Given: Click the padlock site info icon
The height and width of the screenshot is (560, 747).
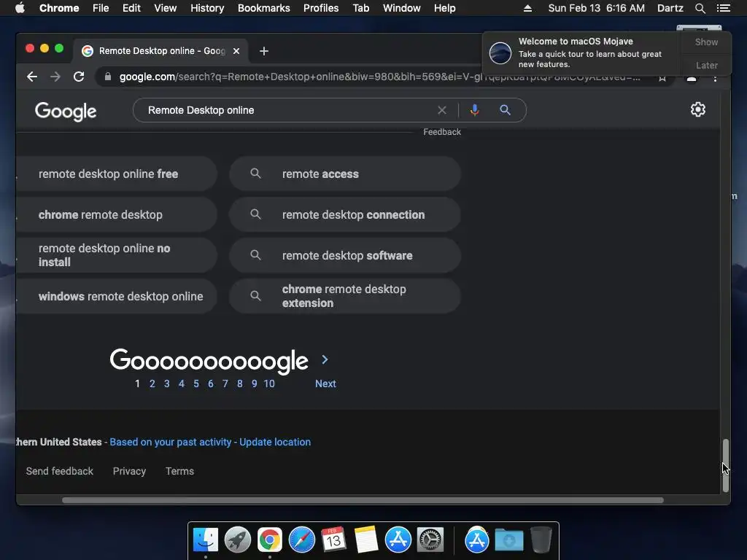Looking at the screenshot, I should 108,77.
